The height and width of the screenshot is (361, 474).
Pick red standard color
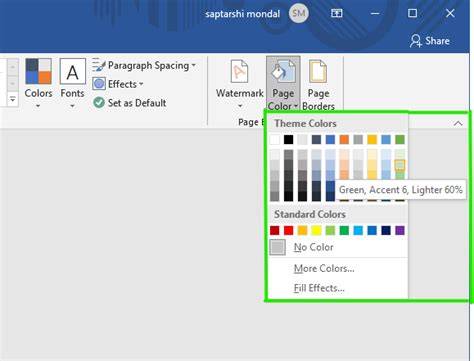click(x=289, y=230)
